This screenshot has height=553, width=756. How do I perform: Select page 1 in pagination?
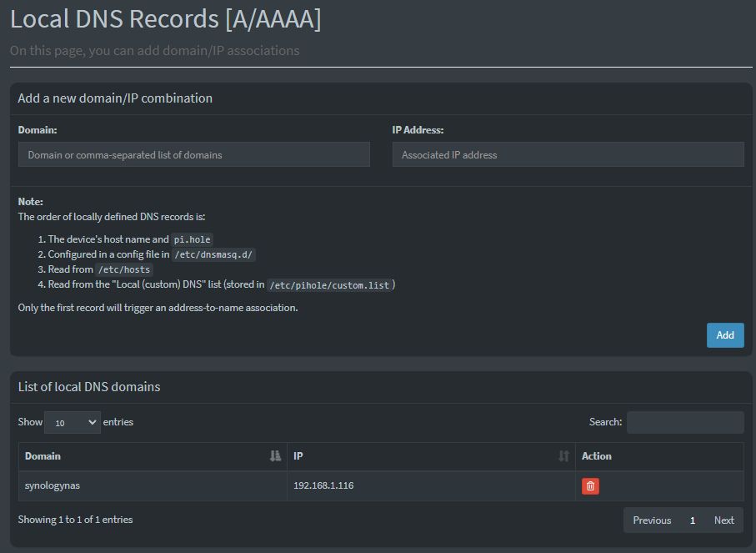[692, 520]
